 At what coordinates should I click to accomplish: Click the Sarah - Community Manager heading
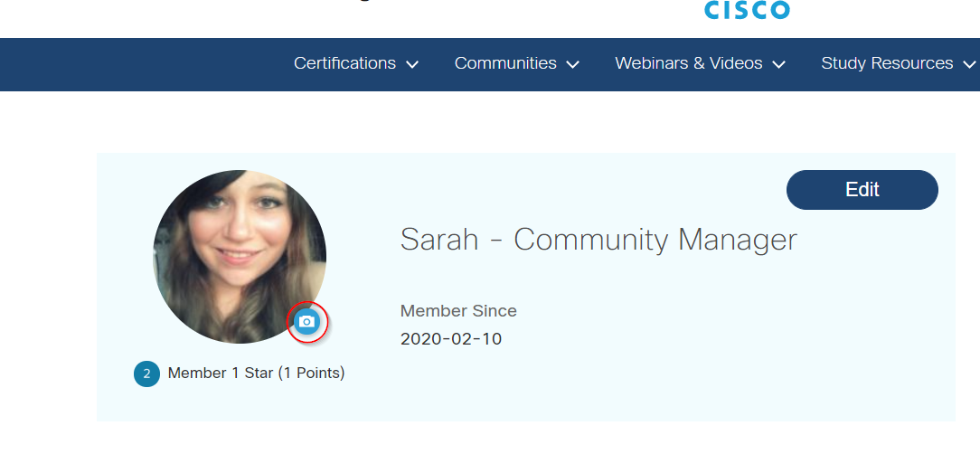(x=598, y=240)
